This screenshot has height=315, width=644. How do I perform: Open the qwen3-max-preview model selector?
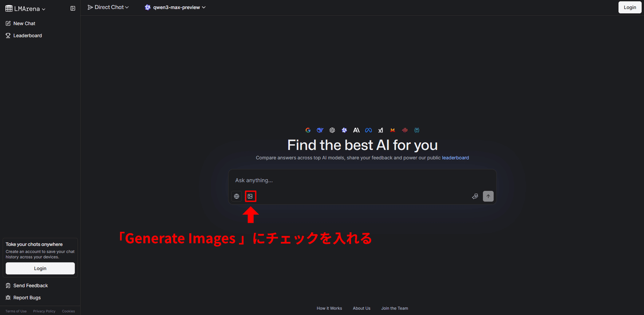coord(175,8)
